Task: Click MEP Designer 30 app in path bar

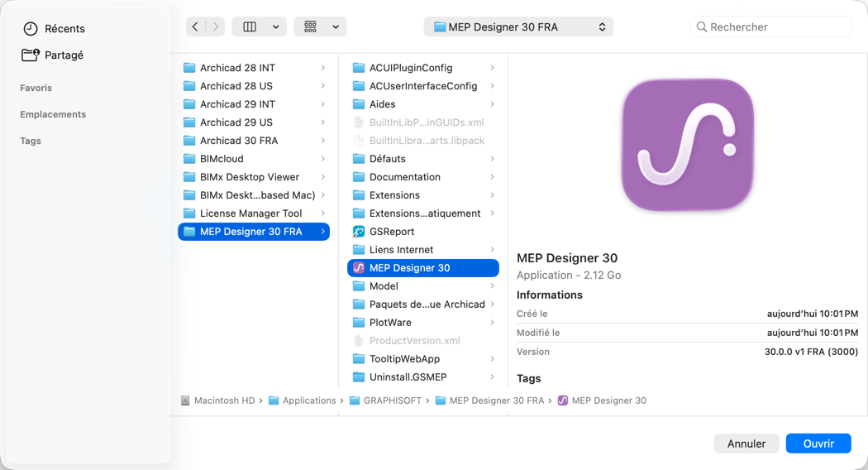Action: [602, 400]
